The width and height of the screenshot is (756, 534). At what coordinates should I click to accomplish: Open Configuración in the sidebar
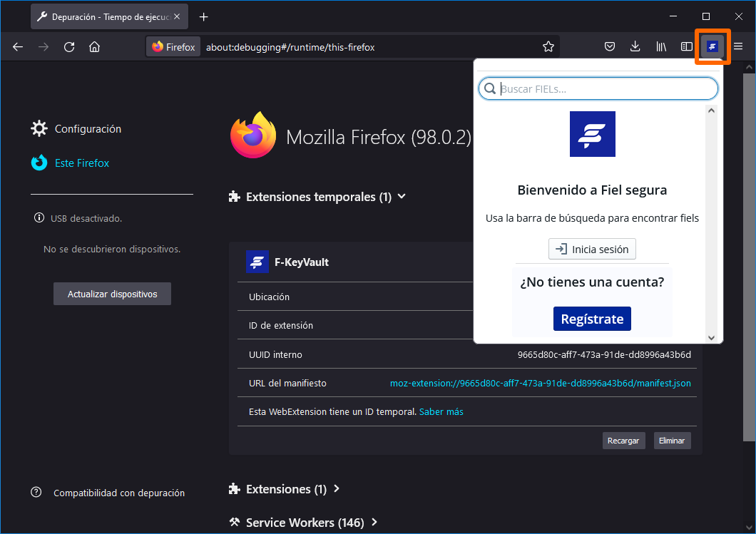pos(88,128)
